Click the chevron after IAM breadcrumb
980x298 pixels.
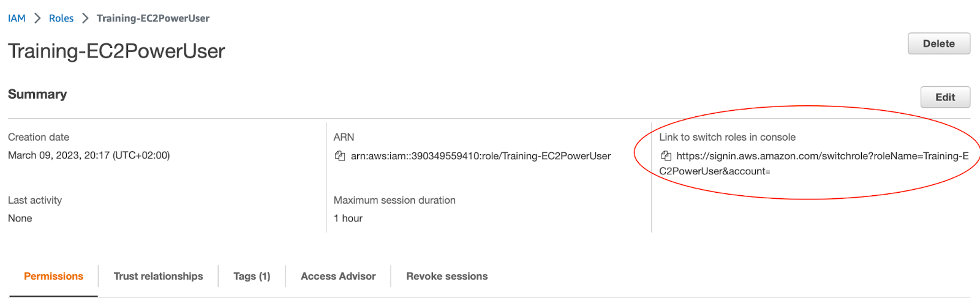(x=37, y=18)
